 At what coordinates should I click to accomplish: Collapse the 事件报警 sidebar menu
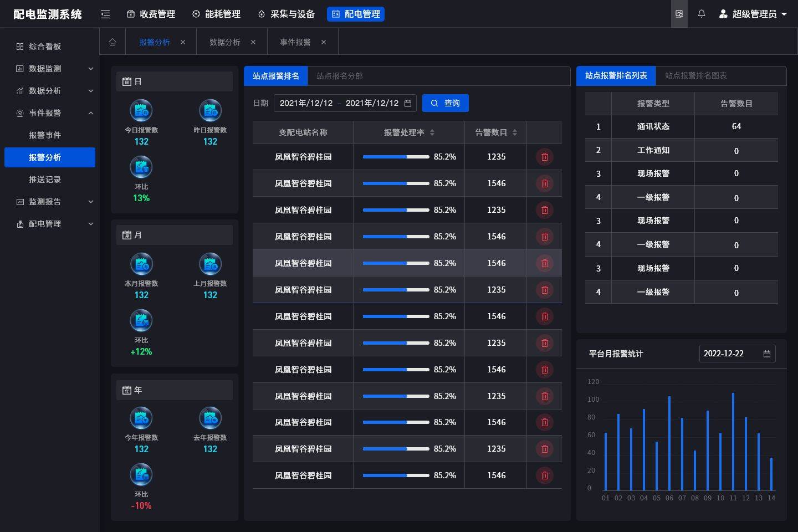click(55, 113)
